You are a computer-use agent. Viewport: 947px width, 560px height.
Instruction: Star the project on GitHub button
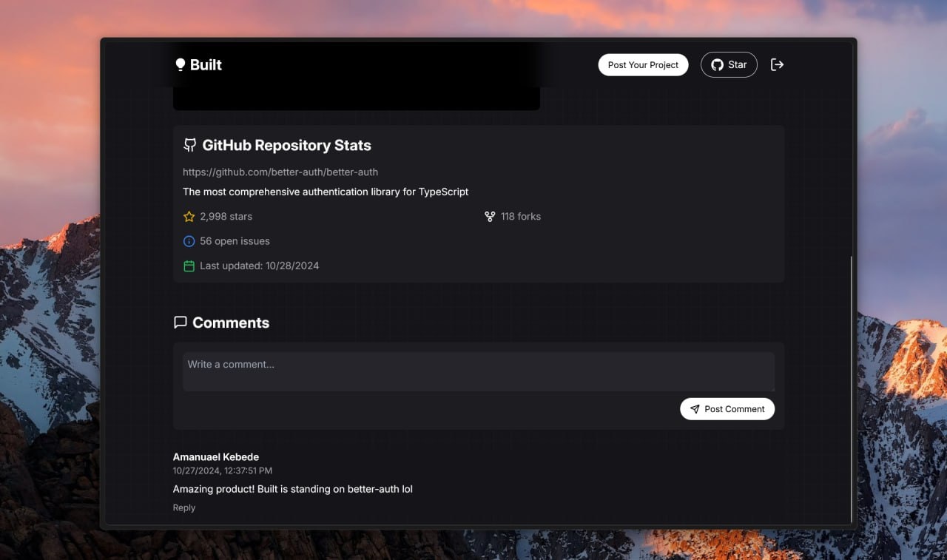[x=729, y=65]
